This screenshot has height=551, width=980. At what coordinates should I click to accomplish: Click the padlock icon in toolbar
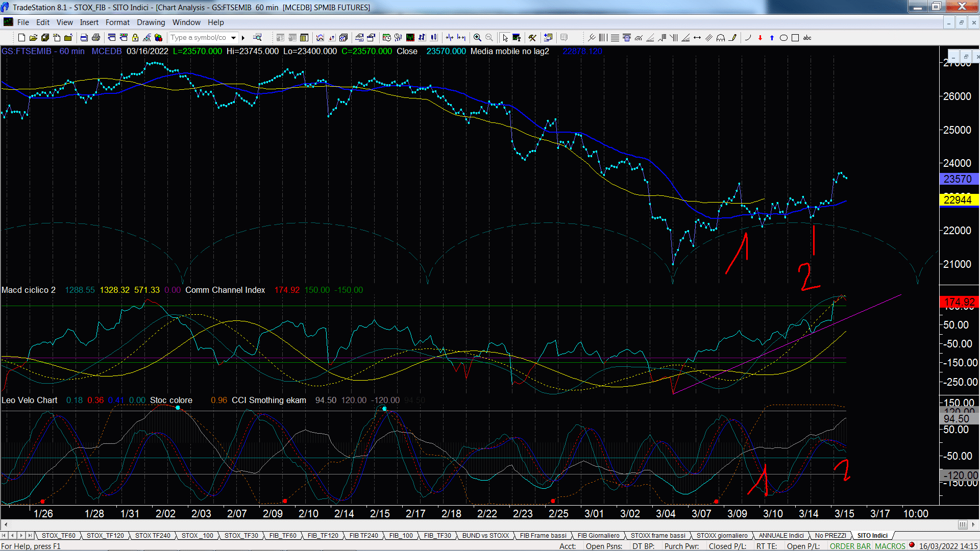pos(135,38)
